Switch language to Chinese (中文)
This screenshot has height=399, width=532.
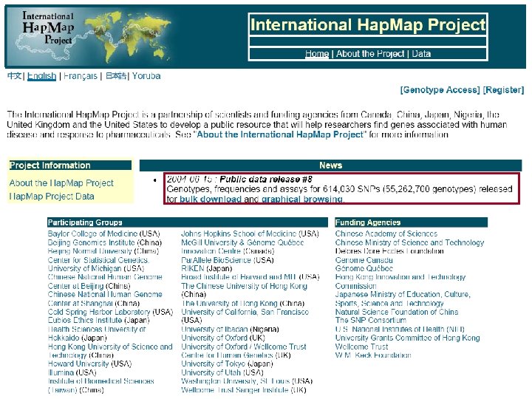(14, 76)
